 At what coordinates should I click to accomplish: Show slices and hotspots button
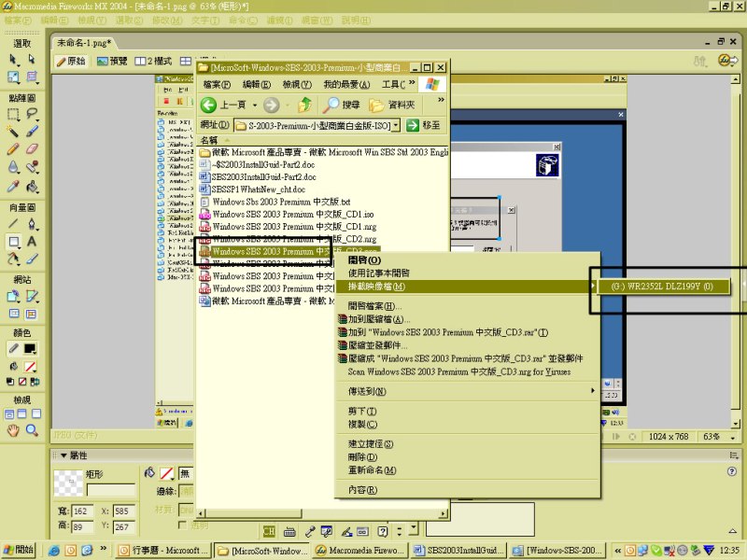coord(31,314)
